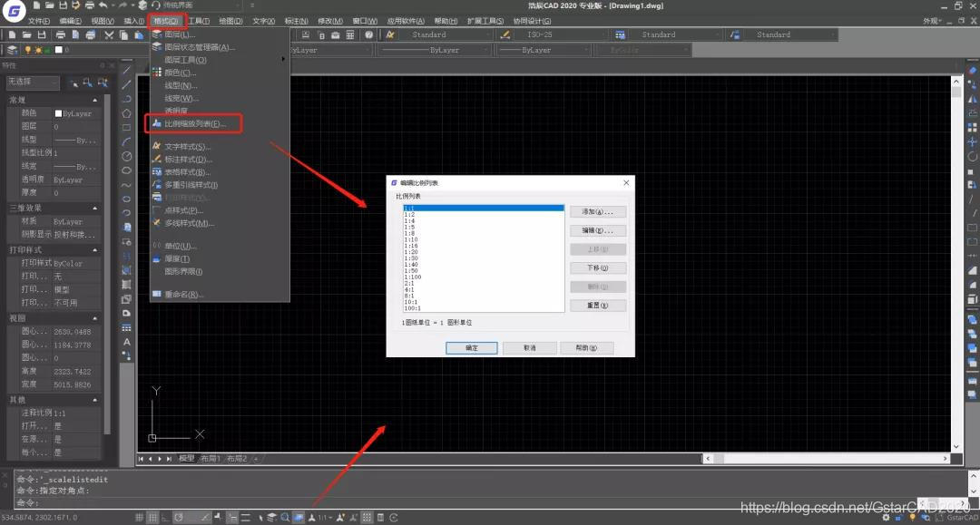Open the lineweight ByLayer dropdown
980x525 pixels.
(x=543, y=50)
